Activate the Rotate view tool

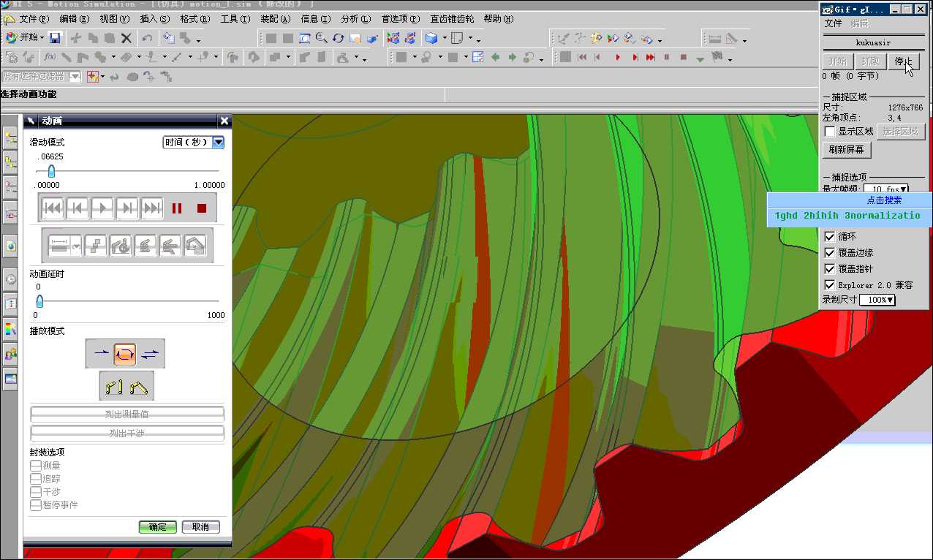click(x=339, y=38)
